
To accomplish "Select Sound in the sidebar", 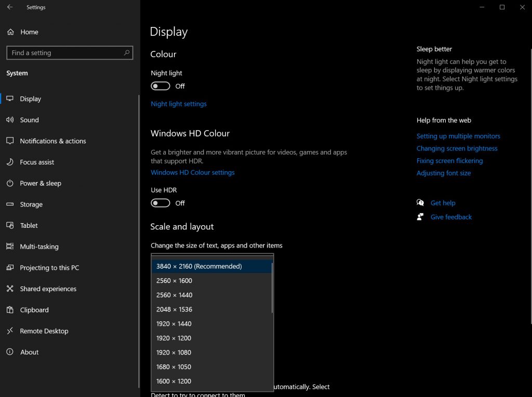I will pos(29,120).
